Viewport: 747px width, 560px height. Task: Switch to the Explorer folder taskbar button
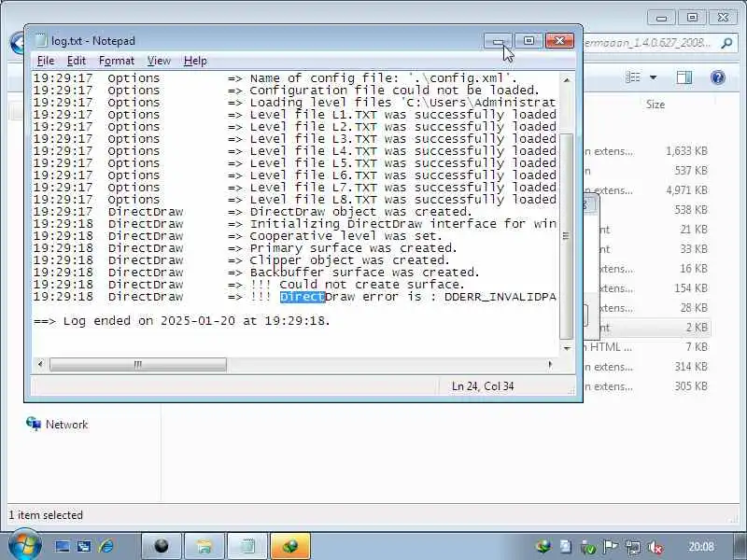204,546
